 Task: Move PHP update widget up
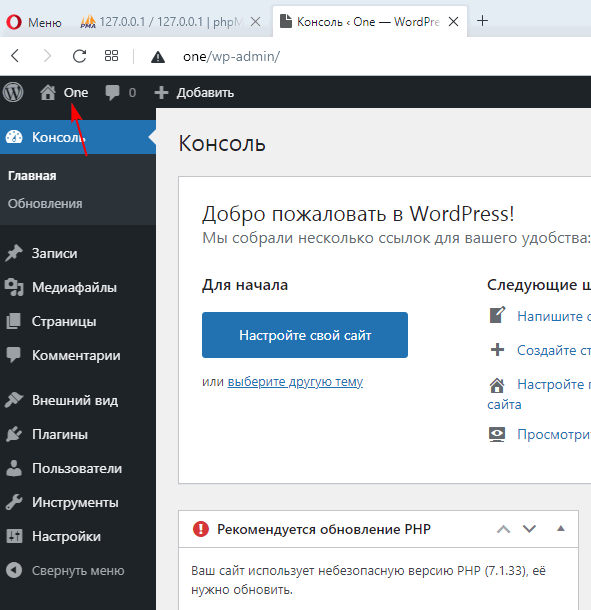(503, 529)
